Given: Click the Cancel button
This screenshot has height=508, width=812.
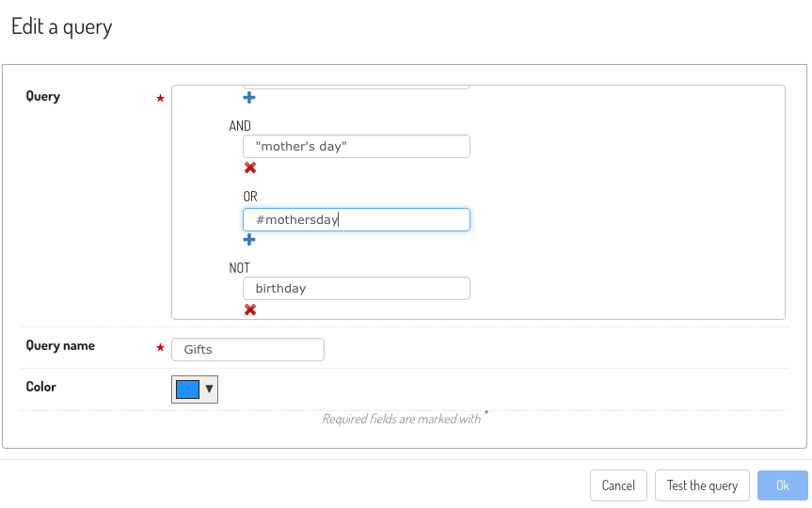Looking at the screenshot, I should (618, 485).
